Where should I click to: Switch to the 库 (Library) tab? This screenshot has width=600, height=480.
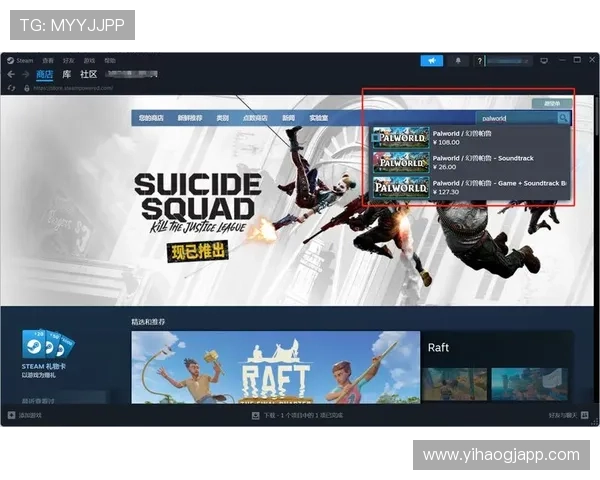coord(67,74)
